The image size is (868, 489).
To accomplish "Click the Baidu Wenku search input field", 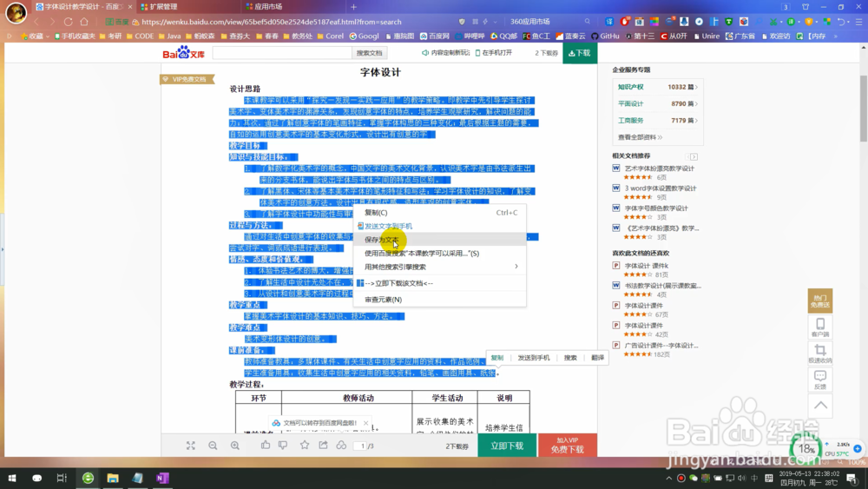I will point(282,53).
